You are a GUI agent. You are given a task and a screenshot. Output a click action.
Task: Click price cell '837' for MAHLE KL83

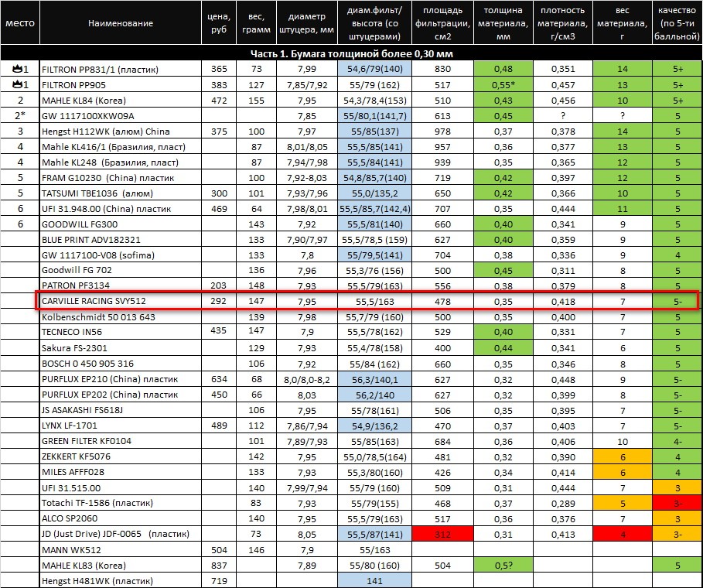[x=219, y=565]
